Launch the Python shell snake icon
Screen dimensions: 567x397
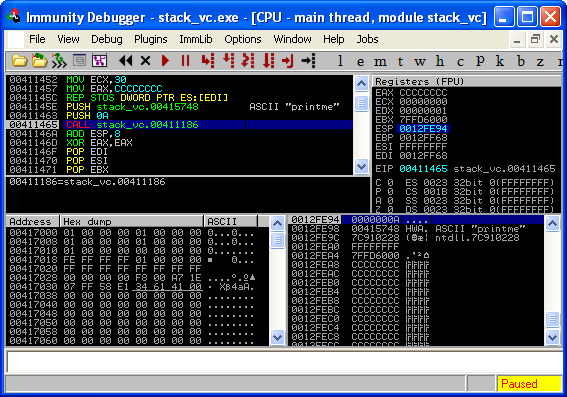pyautogui.click(x=59, y=61)
